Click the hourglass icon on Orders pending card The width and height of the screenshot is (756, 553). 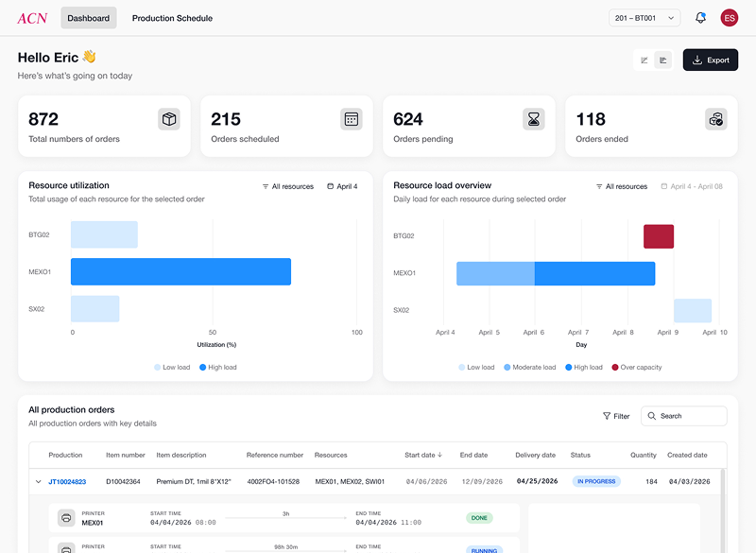point(534,119)
